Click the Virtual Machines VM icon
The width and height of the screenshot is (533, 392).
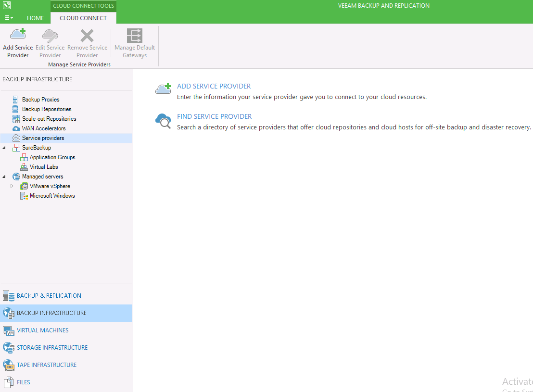click(x=9, y=330)
